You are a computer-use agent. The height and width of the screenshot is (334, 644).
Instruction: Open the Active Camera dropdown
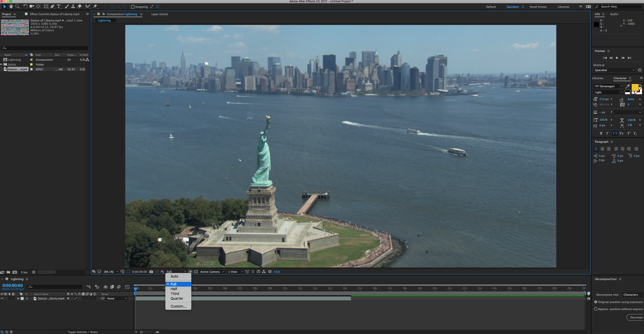pos(212,272)
